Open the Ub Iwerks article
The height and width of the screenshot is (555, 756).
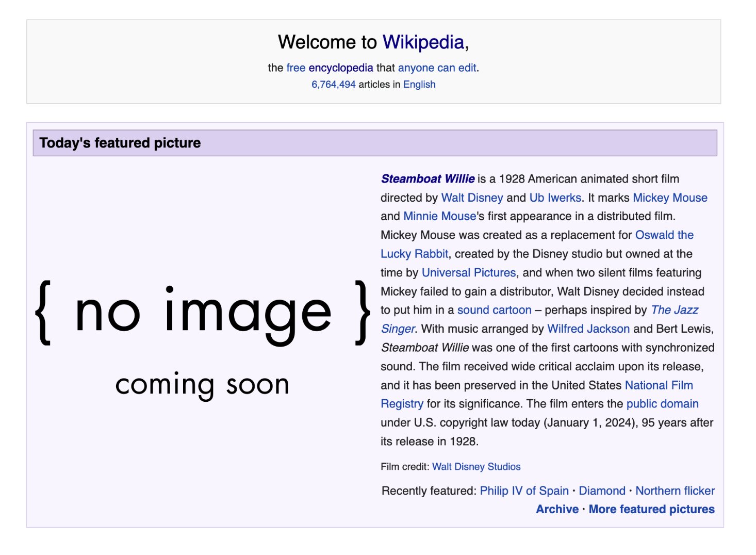coord(555,198)
